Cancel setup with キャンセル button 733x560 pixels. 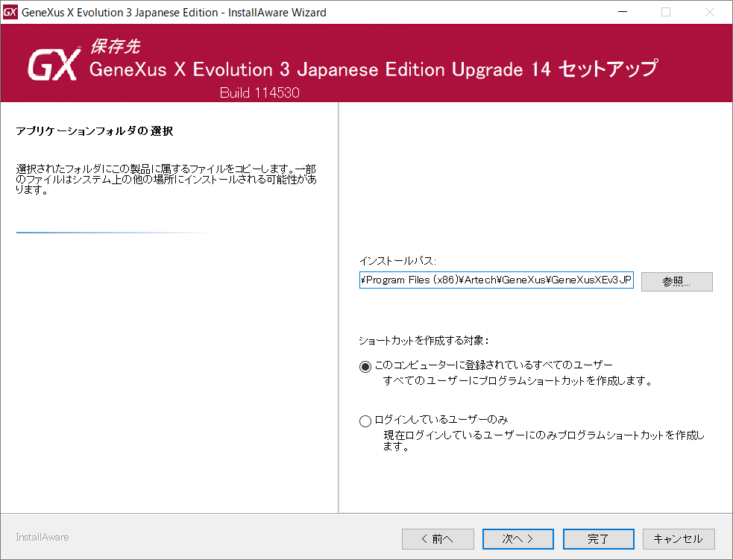click(679, 539)
